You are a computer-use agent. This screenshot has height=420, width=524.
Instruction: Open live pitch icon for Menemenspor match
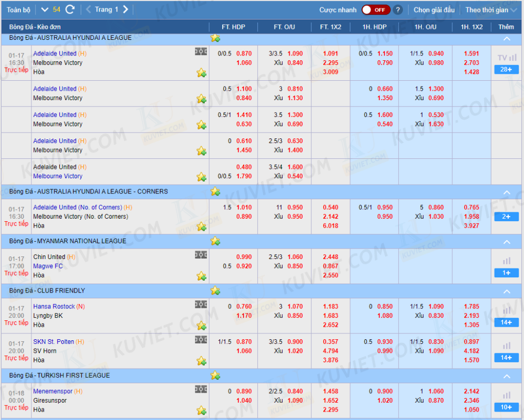coord(201,389)
